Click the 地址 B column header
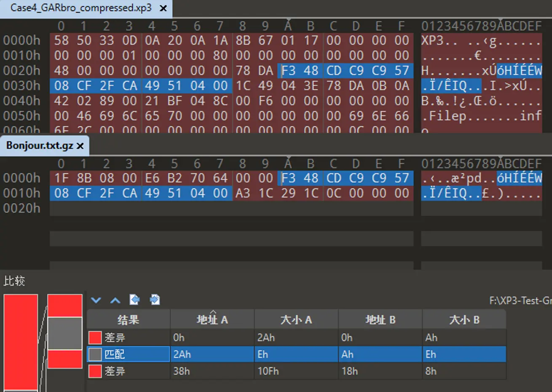This screenshot has height=392, width=552. (x=380, y=319)
